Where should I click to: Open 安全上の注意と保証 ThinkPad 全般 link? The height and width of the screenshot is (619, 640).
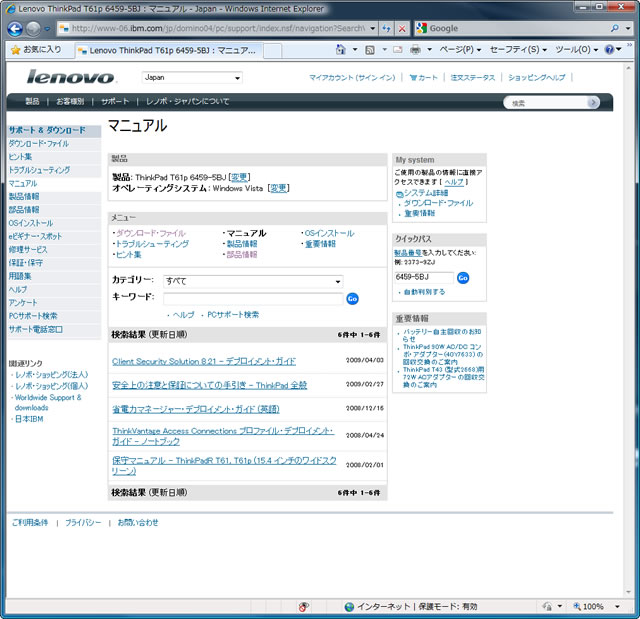coord(209,385)
